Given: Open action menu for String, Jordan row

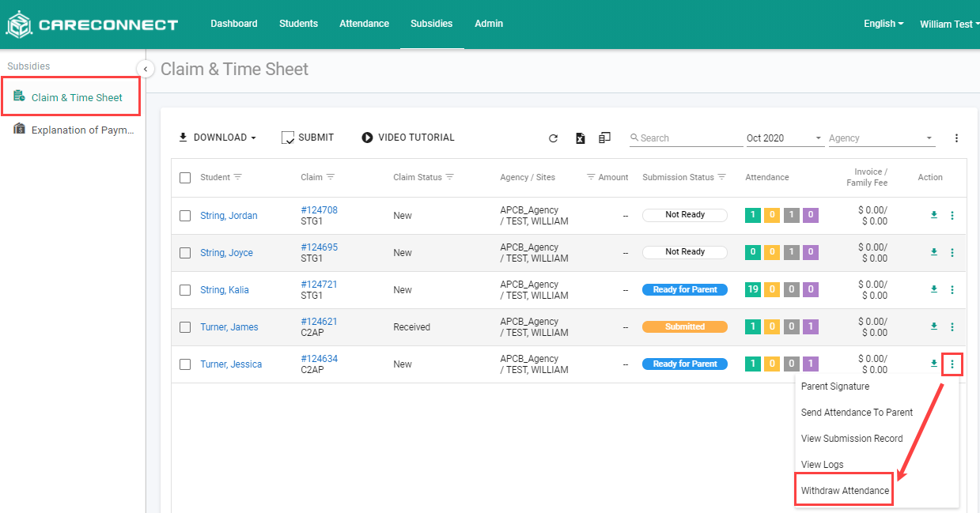Looking at the screenshot, I should coord(952,216).
